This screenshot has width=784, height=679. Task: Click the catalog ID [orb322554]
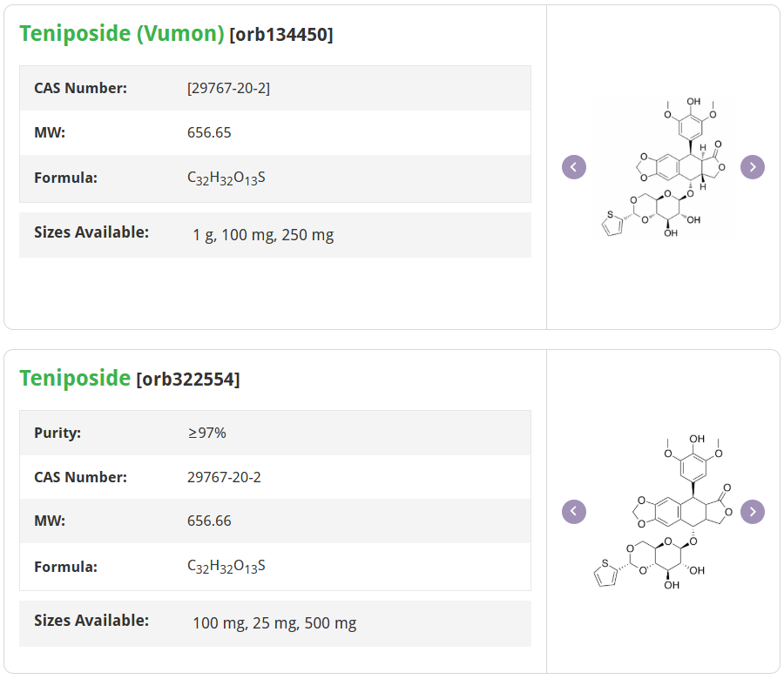(188, 380)
